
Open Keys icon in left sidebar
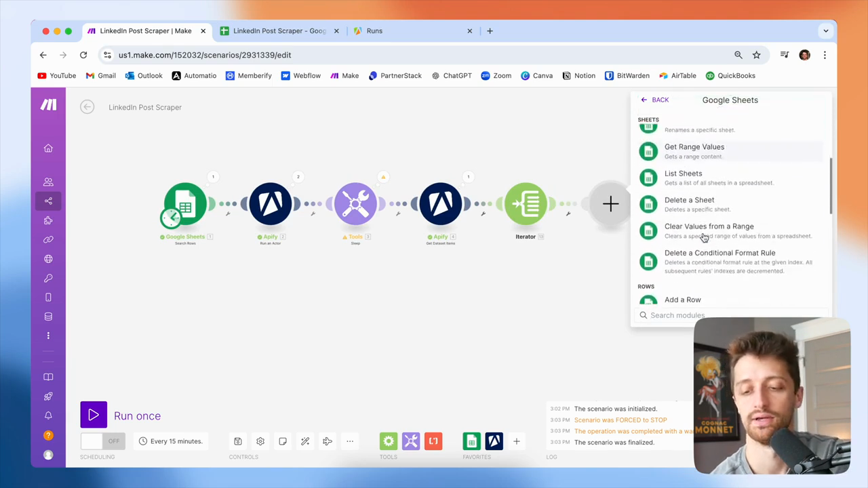[48, 278]
